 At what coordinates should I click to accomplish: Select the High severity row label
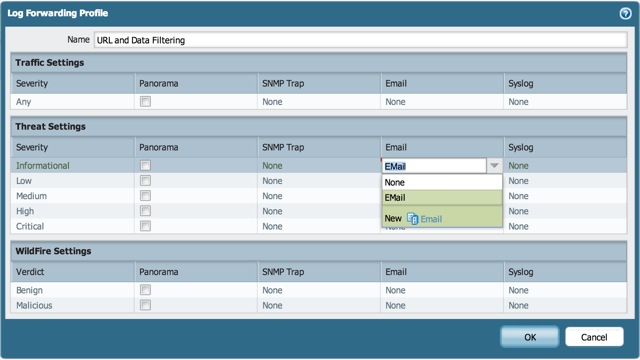pos(25,211)
